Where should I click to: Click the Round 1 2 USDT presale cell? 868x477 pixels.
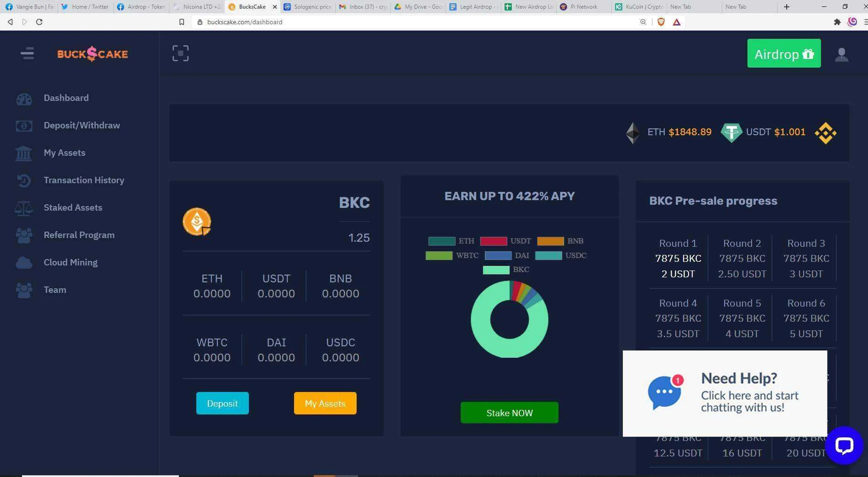678,259
